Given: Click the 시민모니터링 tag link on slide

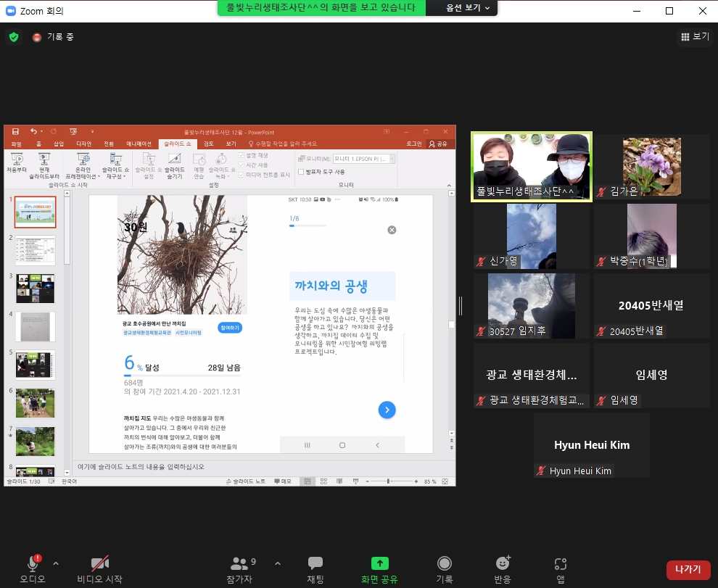Looking at the screenshot, I should (x=188, y=333).
